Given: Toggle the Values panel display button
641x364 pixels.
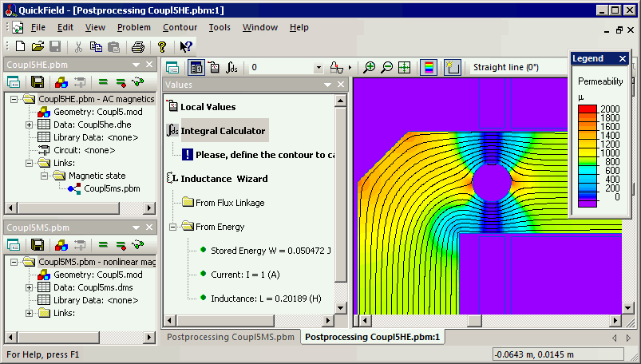Looking at the screenshot, I should (196, 68).
